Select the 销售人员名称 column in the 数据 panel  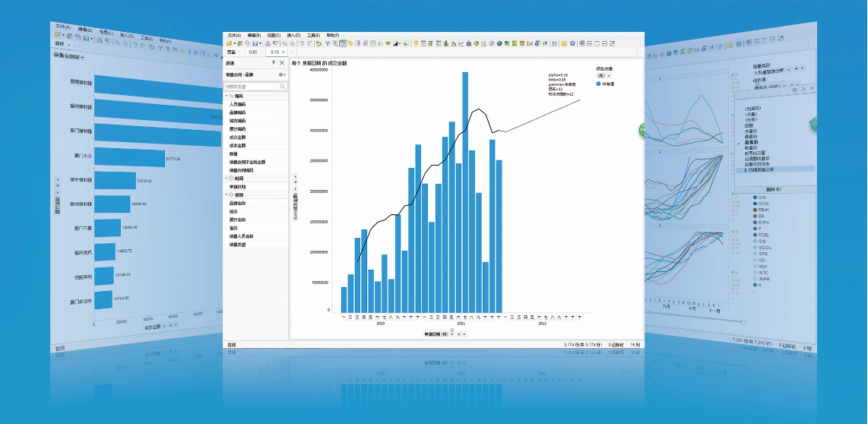pos(255,236)
